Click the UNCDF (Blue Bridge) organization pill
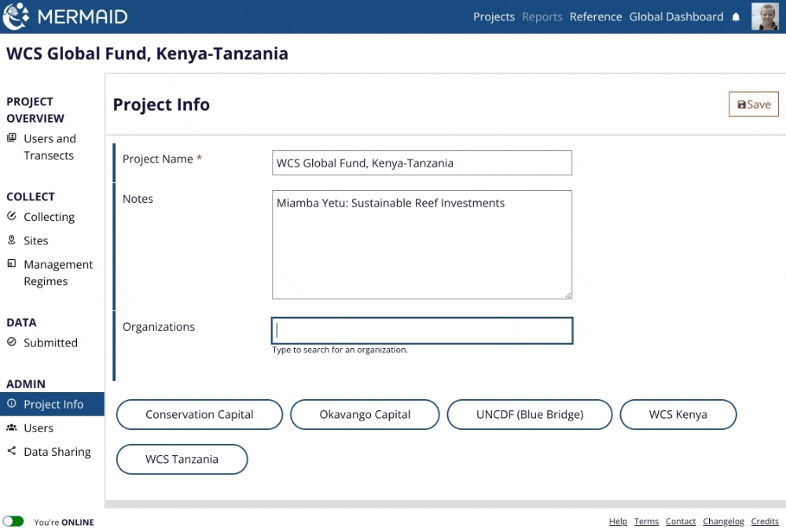786x532 pixels. coord(530,415)
